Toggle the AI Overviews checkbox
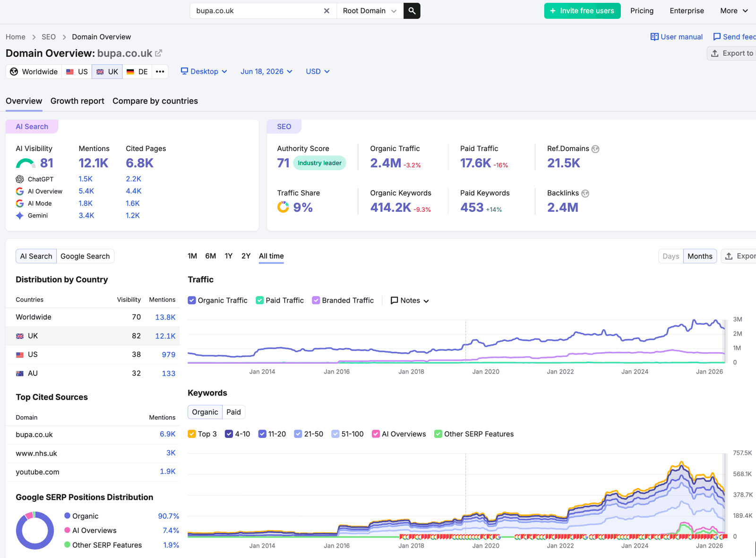This screenshot has width=756, height=558. click(x=376, y=434)
